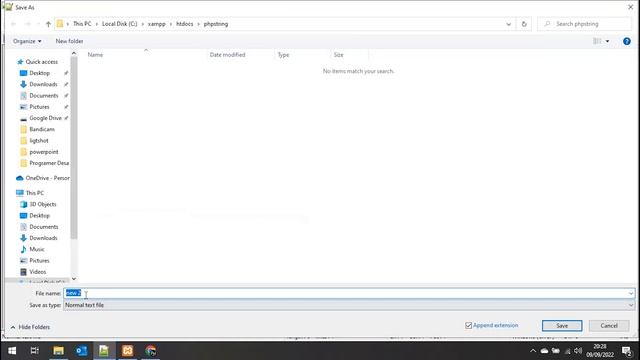Open Outlook from the taskbar
Screen dimensions: 640x360
pos(81,351)
